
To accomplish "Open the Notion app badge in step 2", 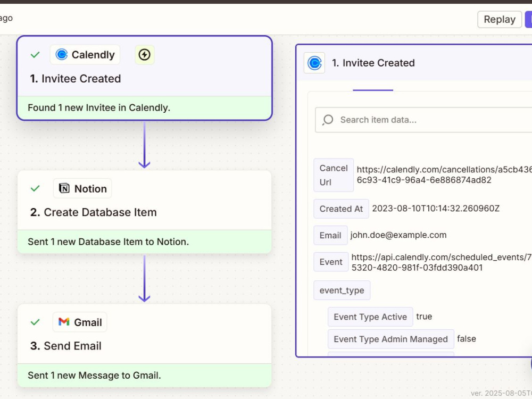I will pos(82,188).
